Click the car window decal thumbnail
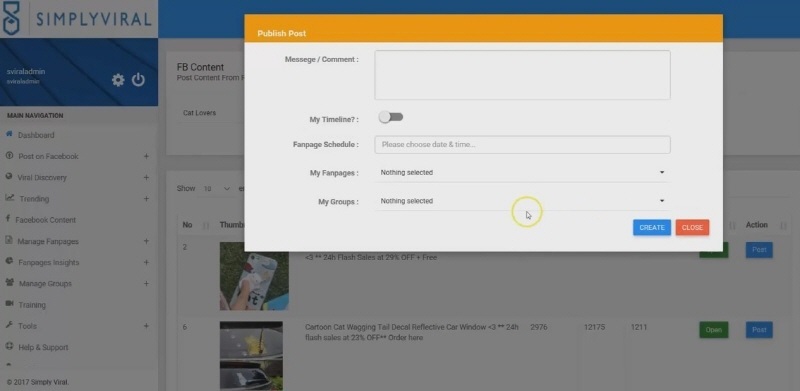 click(x=251, y=356)
